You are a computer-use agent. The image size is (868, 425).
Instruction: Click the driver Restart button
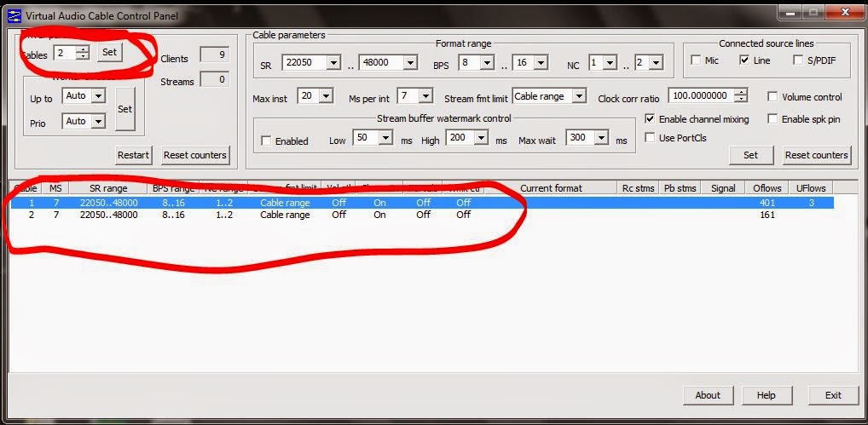(x=133, y=155)
